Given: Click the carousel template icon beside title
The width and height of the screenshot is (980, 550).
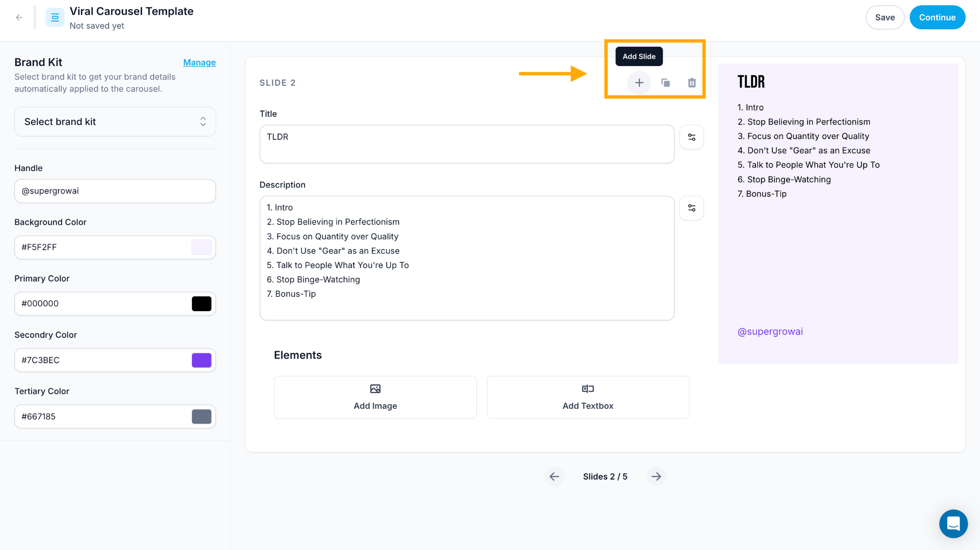Looking at the screenshot, I should tap(55, 18).
